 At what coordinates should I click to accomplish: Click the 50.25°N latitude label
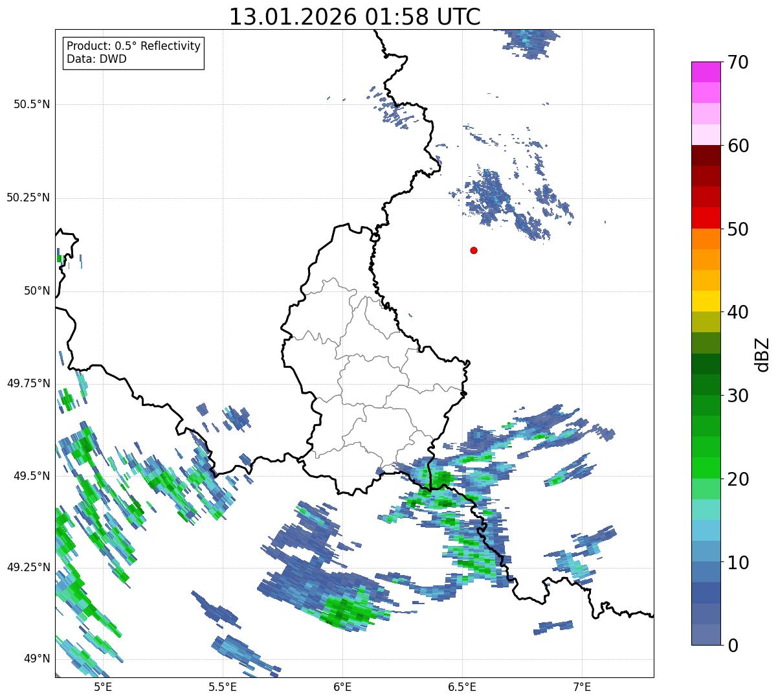click(x=28, y=198)
